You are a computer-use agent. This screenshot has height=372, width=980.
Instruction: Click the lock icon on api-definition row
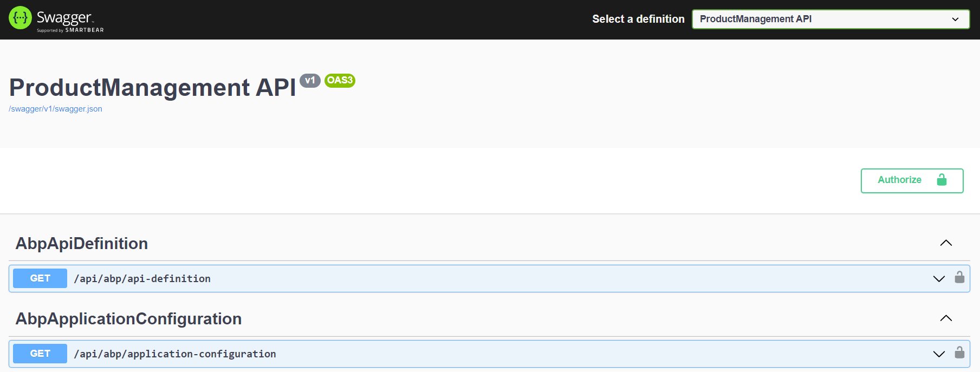tap(959, 278)
